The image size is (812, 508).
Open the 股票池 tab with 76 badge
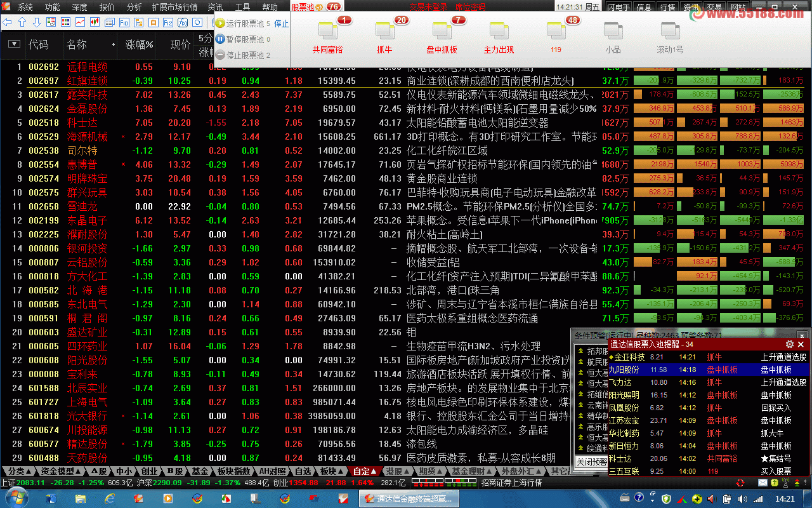click(316, 7)
